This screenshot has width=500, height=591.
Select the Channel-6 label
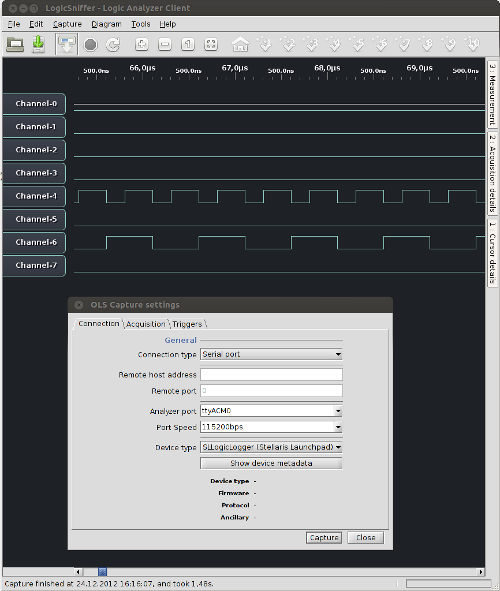(x=34, y=242)
